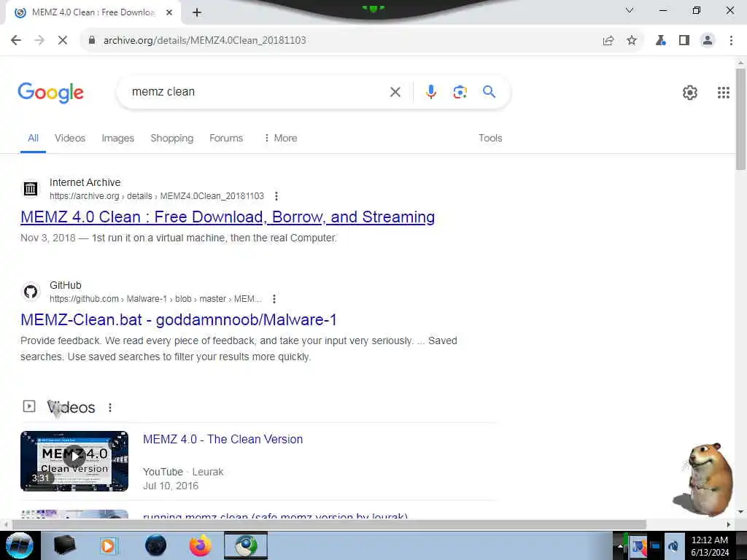The width and height of the screenshot is (747, 560).
Task: Open a new browser tab
Action: (x=197, y=13)
